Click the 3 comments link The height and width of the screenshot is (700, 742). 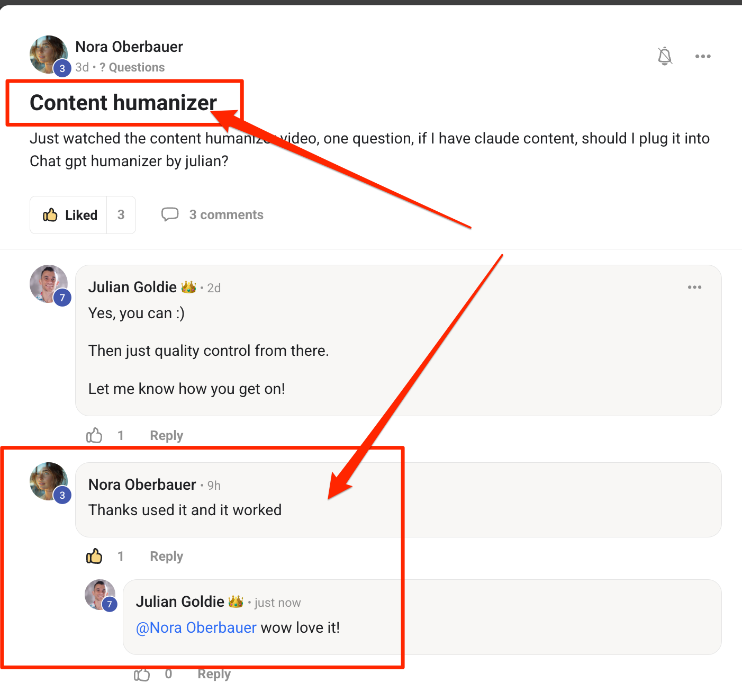pyautogui.click(x=226, y=214)
